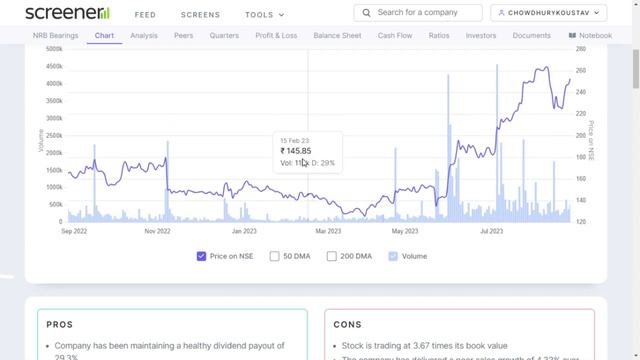The width and height of the screenshot is (640, 360).
Task: Click the Jan 2023 axis label
Action: pos(244,231)
